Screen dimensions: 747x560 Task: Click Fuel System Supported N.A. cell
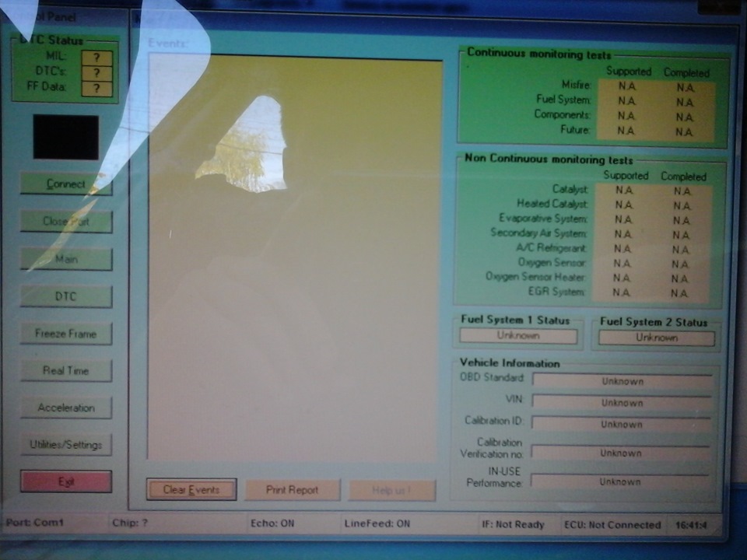626,101
